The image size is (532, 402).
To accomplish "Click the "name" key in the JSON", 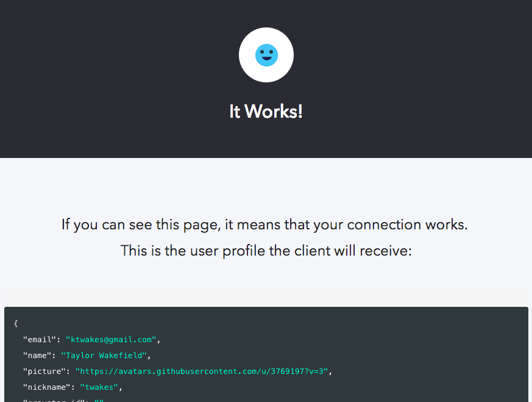I will tap(35, 355).
